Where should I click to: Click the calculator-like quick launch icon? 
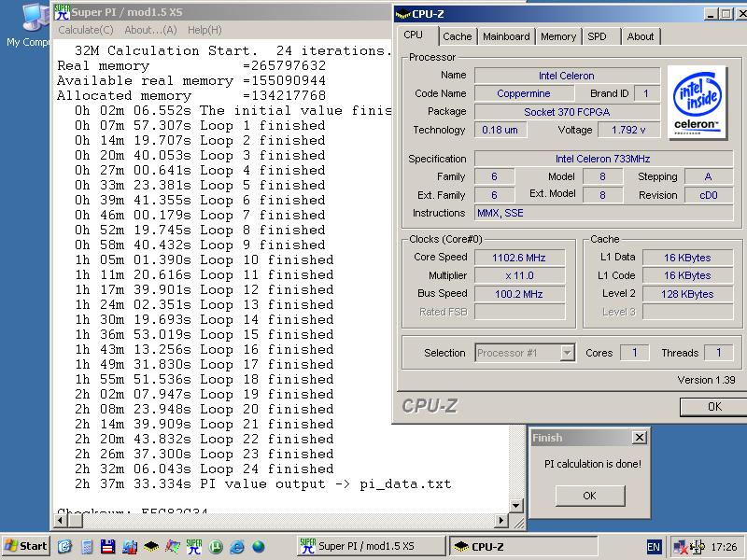click(x=87, y=547)
